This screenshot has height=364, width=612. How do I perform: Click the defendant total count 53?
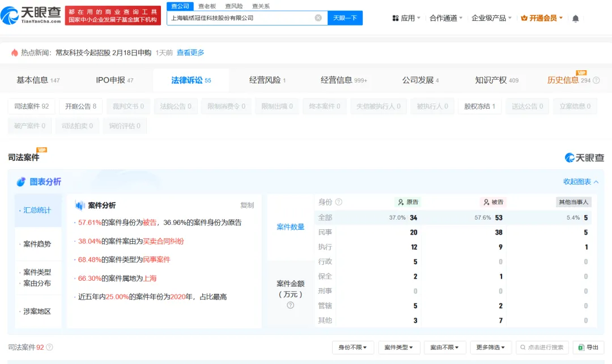pyautogui.click(x=499, y=217)
